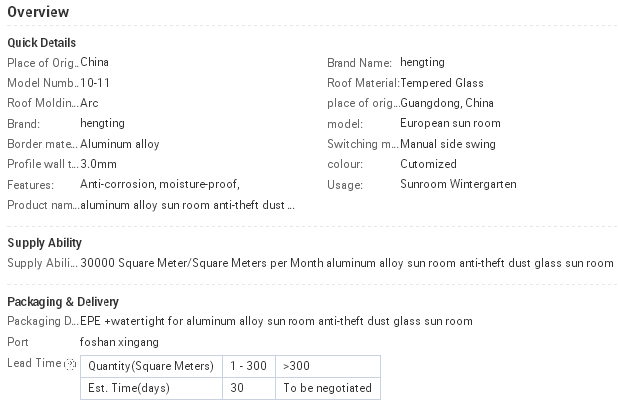Click the truncated Supply Ability label

(x=43, y=263)
